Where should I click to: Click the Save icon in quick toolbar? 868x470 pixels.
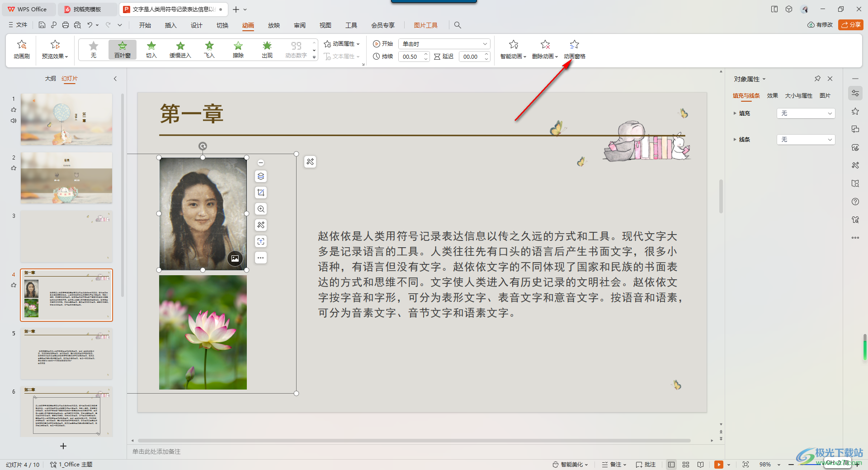pos(42,25)
